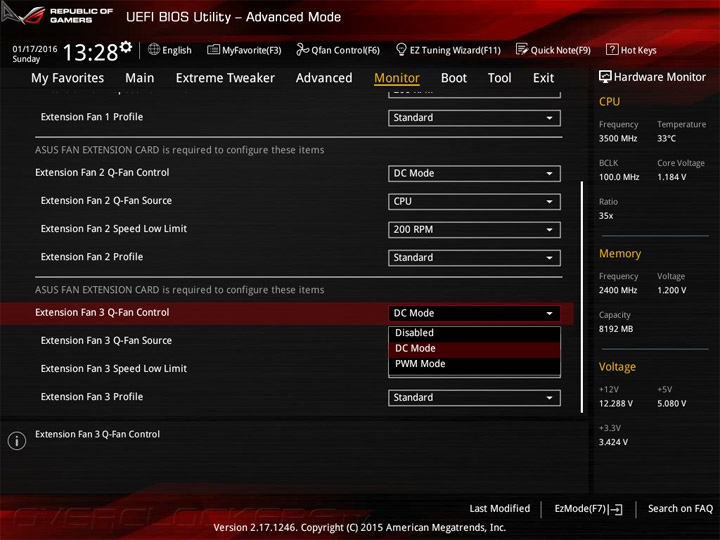
Task: Click memory voltage value 1.200 V
Action: tap(672, 291)
